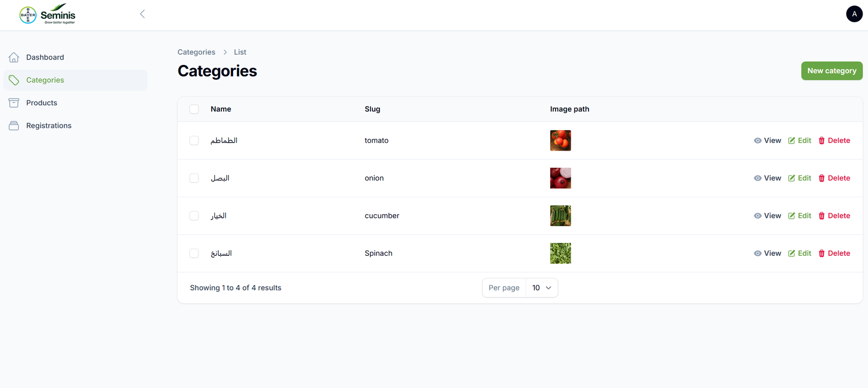Open the Products menu item
The image size is (868, 388).
tap(42, 103)
